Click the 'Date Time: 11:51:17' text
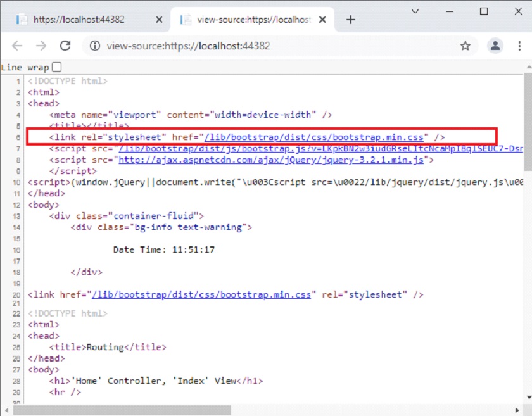 pyautogui.click(x=164, y=249)
